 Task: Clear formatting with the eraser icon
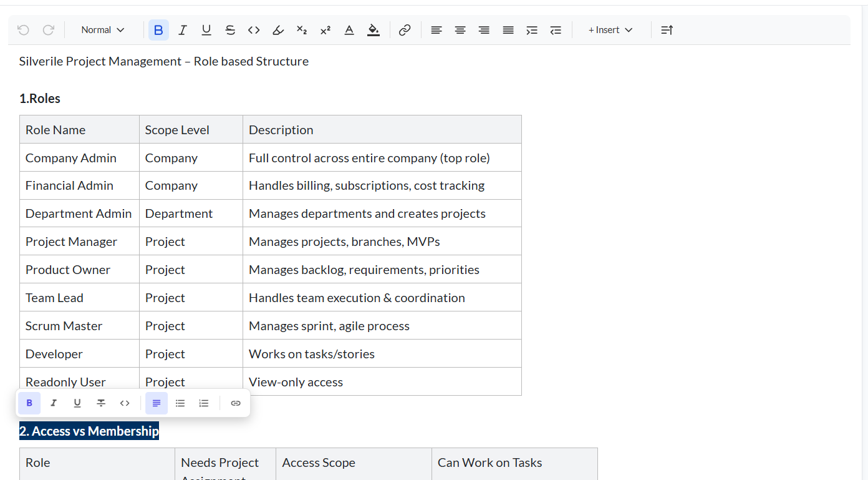pos(278,30)
